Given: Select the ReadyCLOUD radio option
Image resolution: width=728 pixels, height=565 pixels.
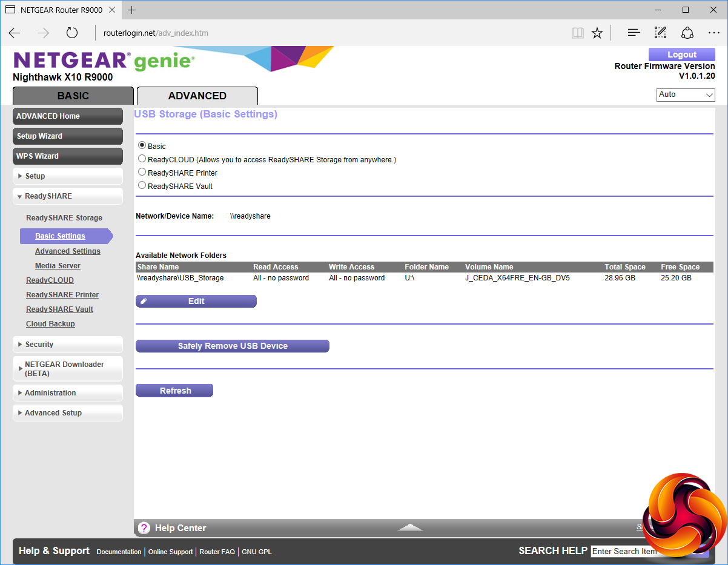Looking at the screenshot, I should [142, 159].
